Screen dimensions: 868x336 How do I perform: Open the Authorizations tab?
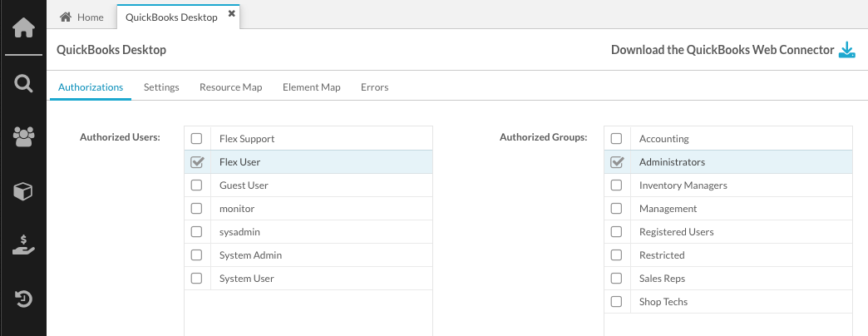(x=91, y=86)
